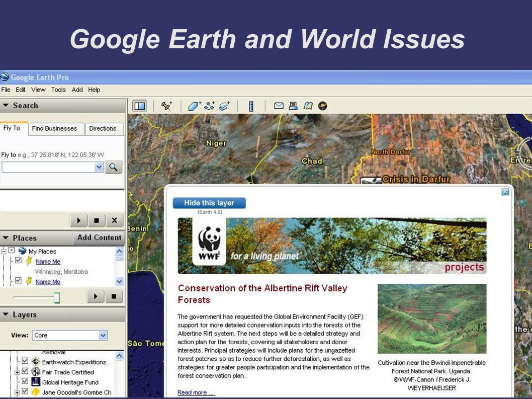Image resolution: width=532 pixels, height=399 pixels.
Task: Click pushpin icon below Winnipeg, Manitoba
Action: 29,281
